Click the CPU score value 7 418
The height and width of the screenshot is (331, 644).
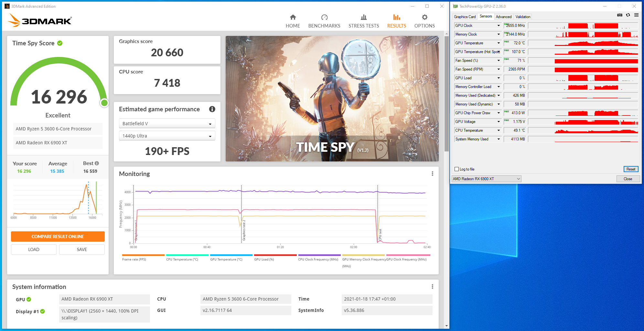167,83
